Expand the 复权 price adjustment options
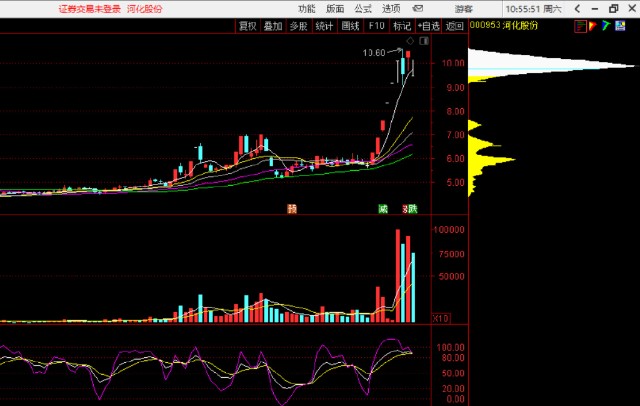The width and height of the screenshot is (640, 406). pos(247,26)
